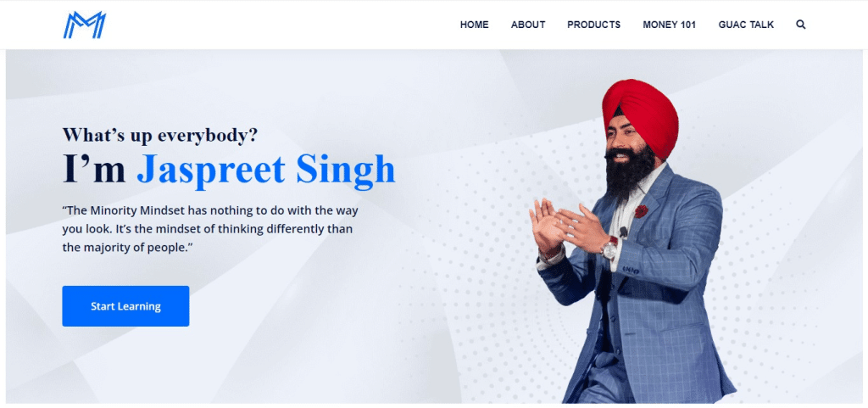Open the MONEY 101 menu item

click(x=670, y=25)
